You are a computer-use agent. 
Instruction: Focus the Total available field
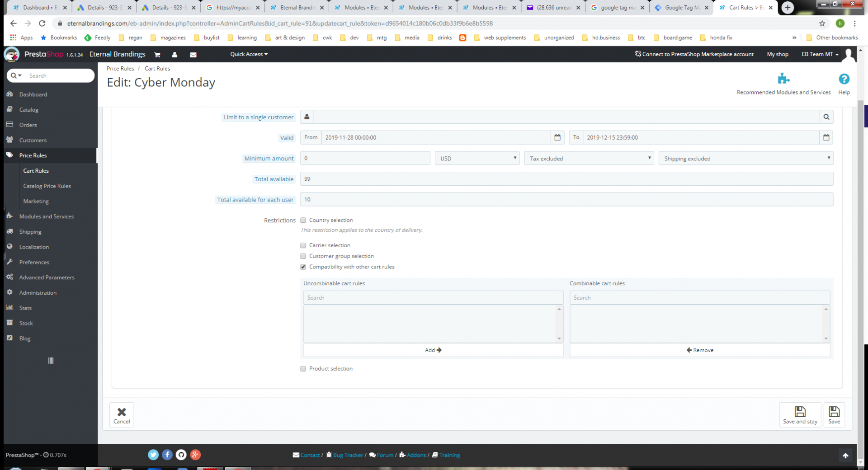coord(566,179)
